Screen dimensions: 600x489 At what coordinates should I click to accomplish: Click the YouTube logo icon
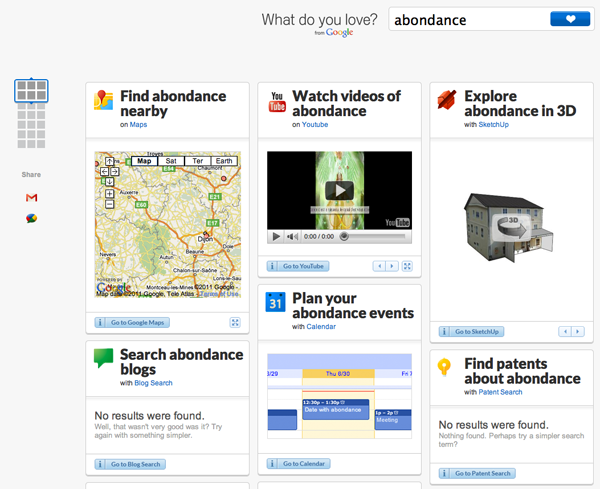pos(277,101)
